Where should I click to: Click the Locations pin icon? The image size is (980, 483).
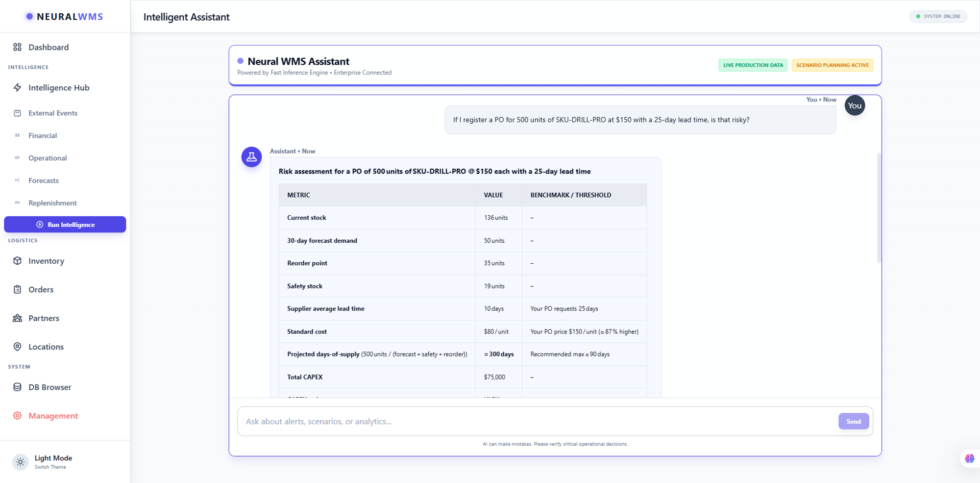tap(18, 347)
